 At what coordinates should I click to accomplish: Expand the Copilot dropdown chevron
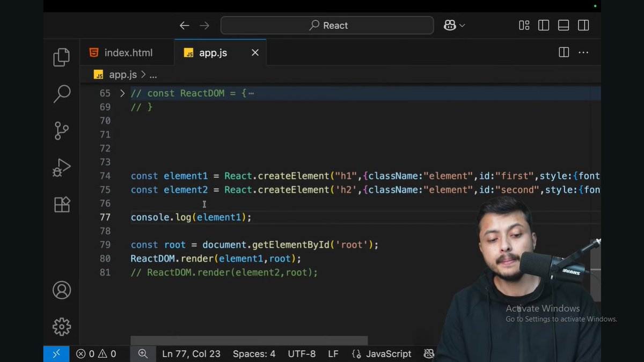462,25
